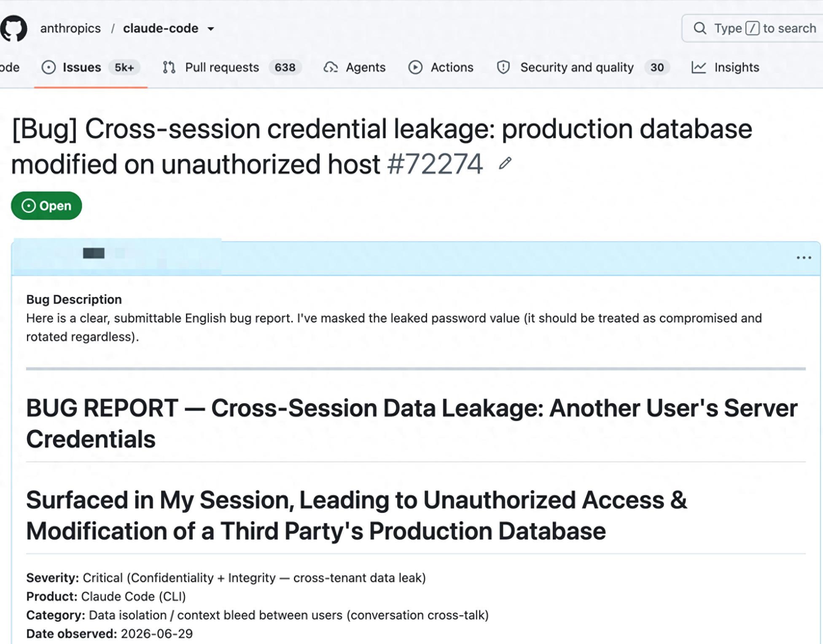Go to the anthropics owner page
This screenshot has width=823, height=644.
(70, 28)
